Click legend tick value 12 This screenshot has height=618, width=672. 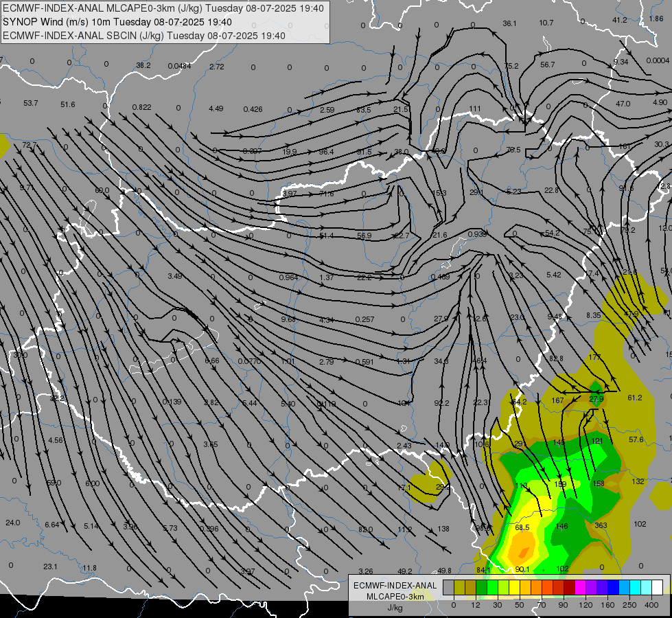tap(476, 605)
